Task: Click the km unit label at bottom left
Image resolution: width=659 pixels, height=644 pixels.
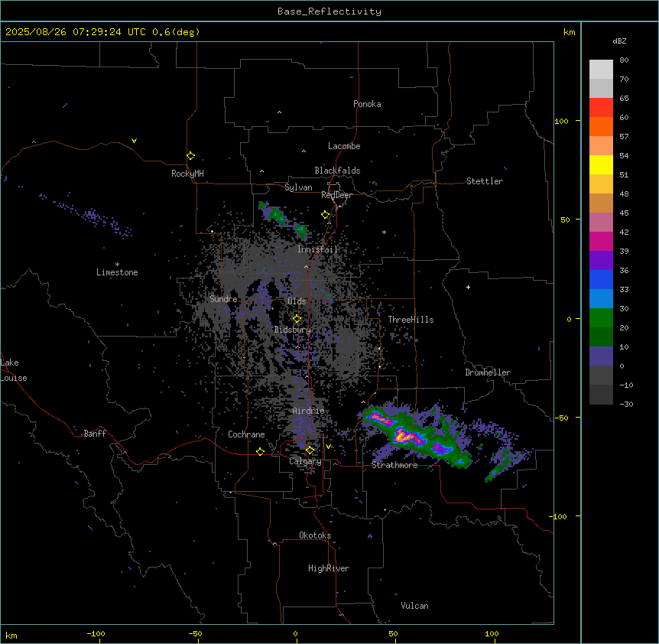Action: (x=11, y=636)
